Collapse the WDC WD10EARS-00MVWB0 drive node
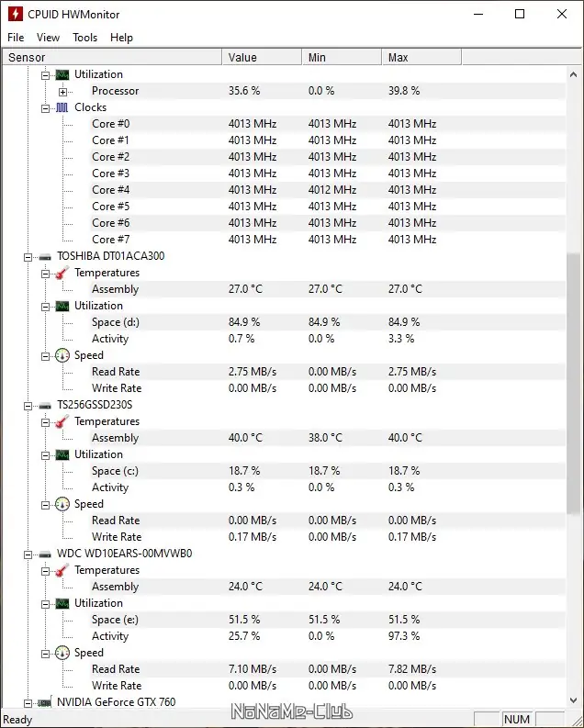 point(28,554)
